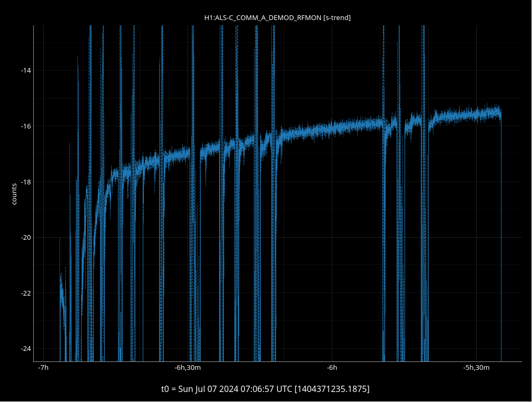
Task: Click the y-axis tick label -18
Action: pos(26,182)
